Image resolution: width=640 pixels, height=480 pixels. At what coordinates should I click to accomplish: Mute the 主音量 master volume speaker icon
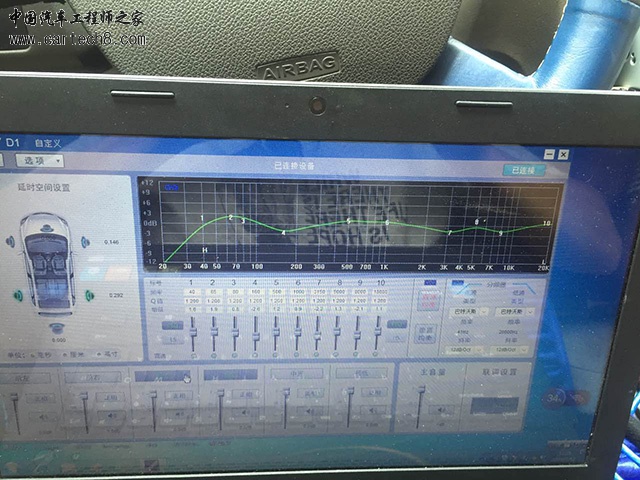(x=440, y=409)
